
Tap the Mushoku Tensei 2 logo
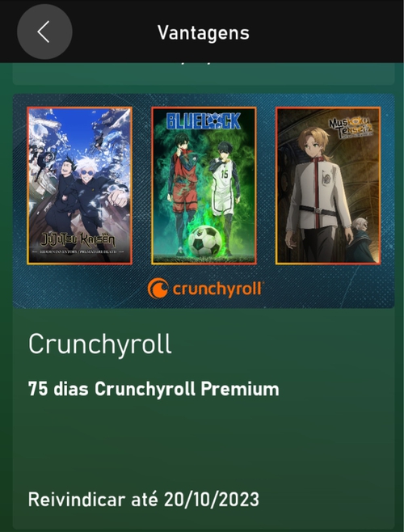point(350,128)
